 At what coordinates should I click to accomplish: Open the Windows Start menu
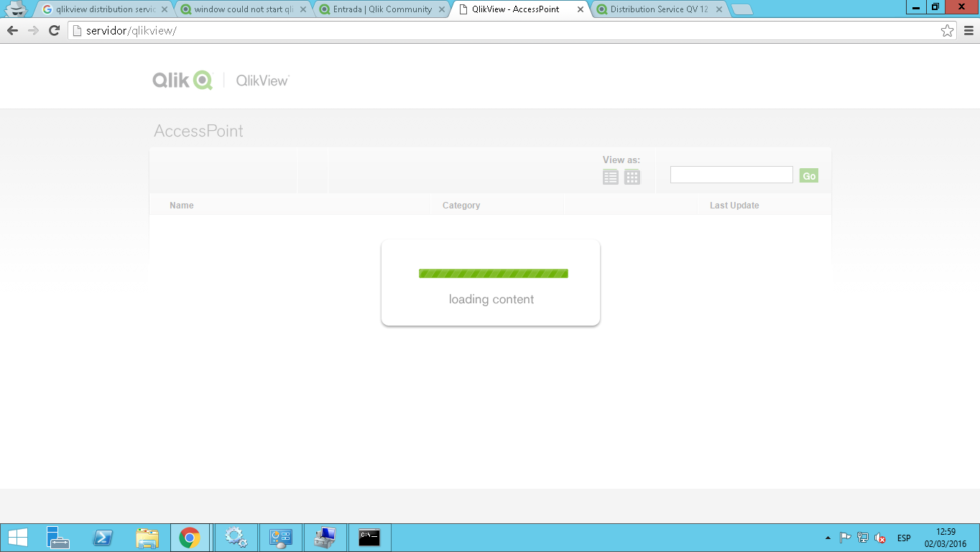[17, 538]
